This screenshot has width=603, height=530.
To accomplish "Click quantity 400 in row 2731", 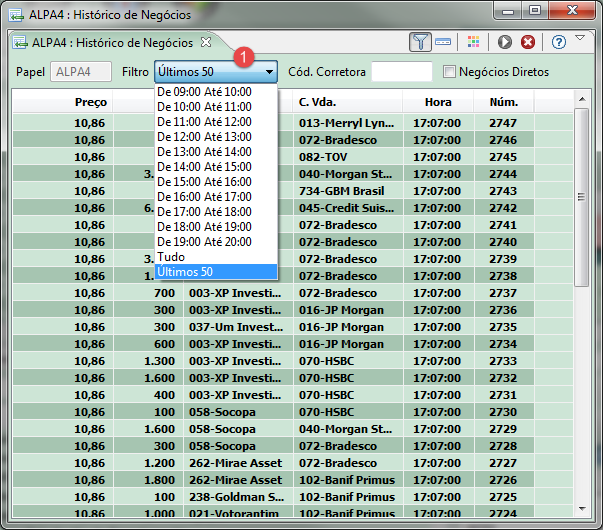I will 148,395.
